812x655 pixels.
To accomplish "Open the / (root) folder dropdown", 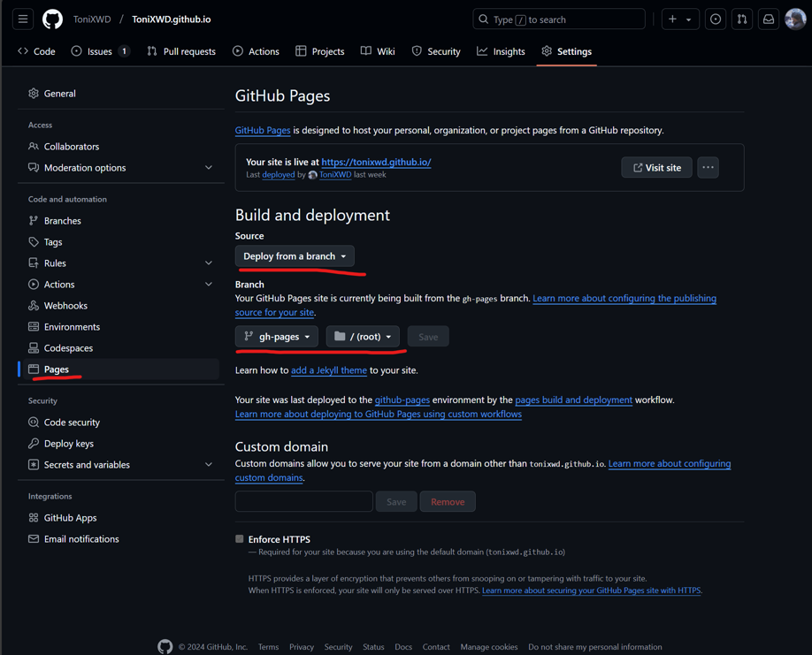I will click(363, 336).
